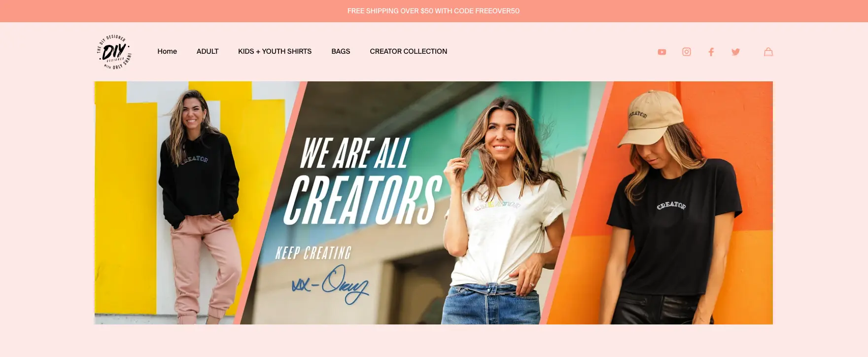Open the ADULT menu item
The width and height of the screenshot is (868, 357).
208,51
